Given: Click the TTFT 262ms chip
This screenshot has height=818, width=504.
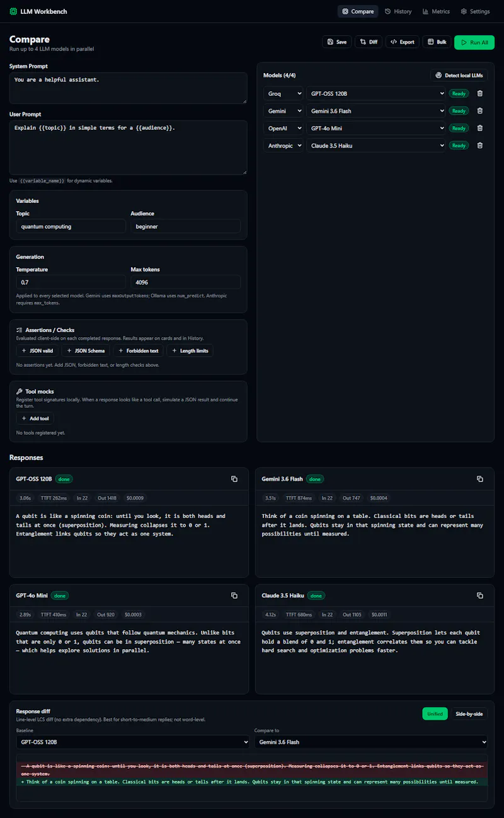Looking at the screenshot, I should tap(54, 498).
